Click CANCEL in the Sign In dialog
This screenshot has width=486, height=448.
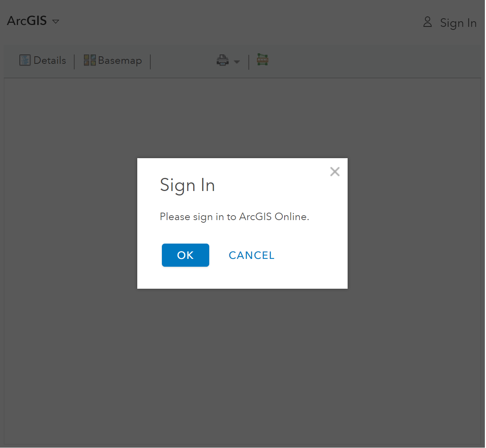pyautogui.click(x=251, y=255)
